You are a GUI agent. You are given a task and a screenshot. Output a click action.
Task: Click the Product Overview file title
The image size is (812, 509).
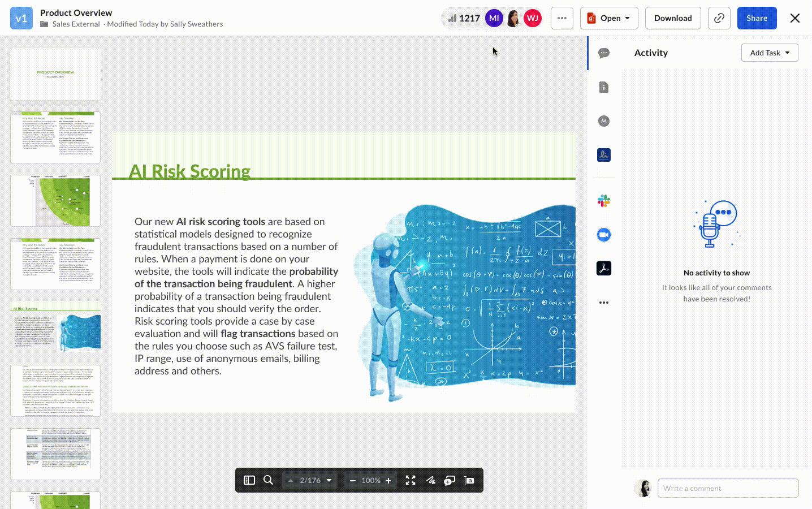click(x=76, y=12)
